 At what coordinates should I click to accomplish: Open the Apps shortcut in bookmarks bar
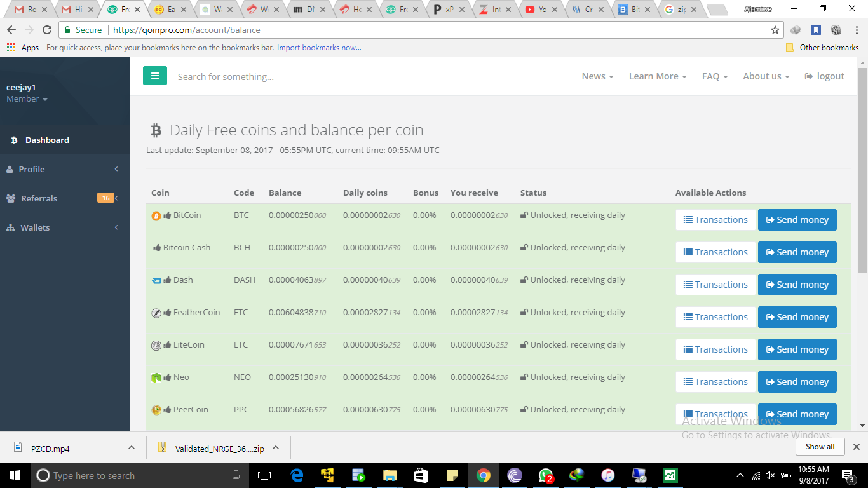(23, 48)
